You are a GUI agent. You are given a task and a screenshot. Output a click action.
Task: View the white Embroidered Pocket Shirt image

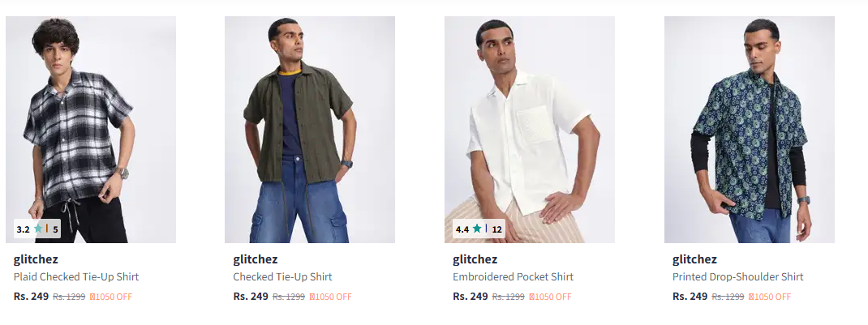point(529,130)
